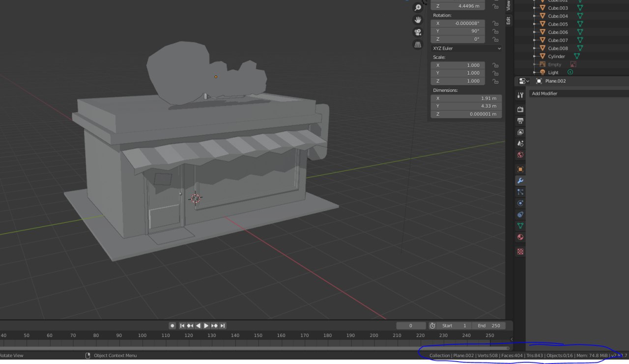Open the Physics properties tab
This screenshot has height=364, width=629.
pos(520,203)
